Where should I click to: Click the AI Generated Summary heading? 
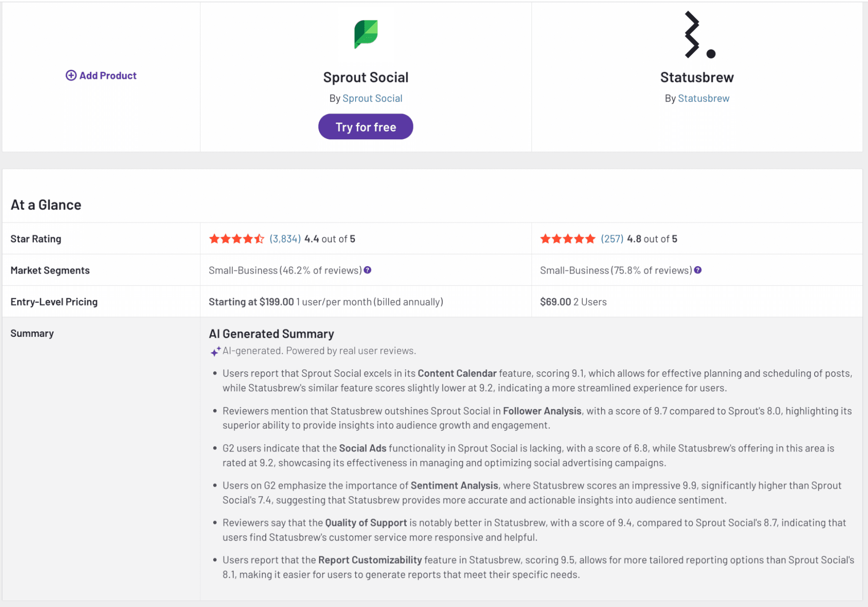pyautogui.click(x=271, y=333)
